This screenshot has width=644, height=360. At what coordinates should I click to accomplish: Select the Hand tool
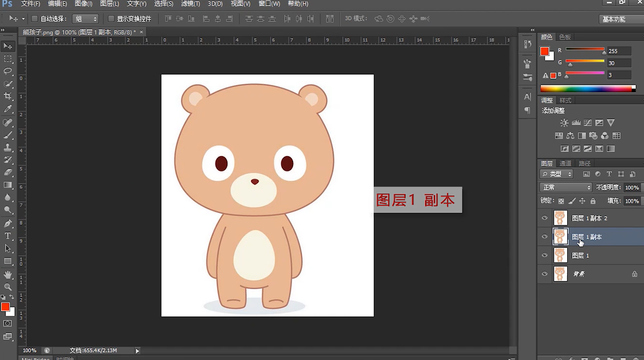[8, 275]
